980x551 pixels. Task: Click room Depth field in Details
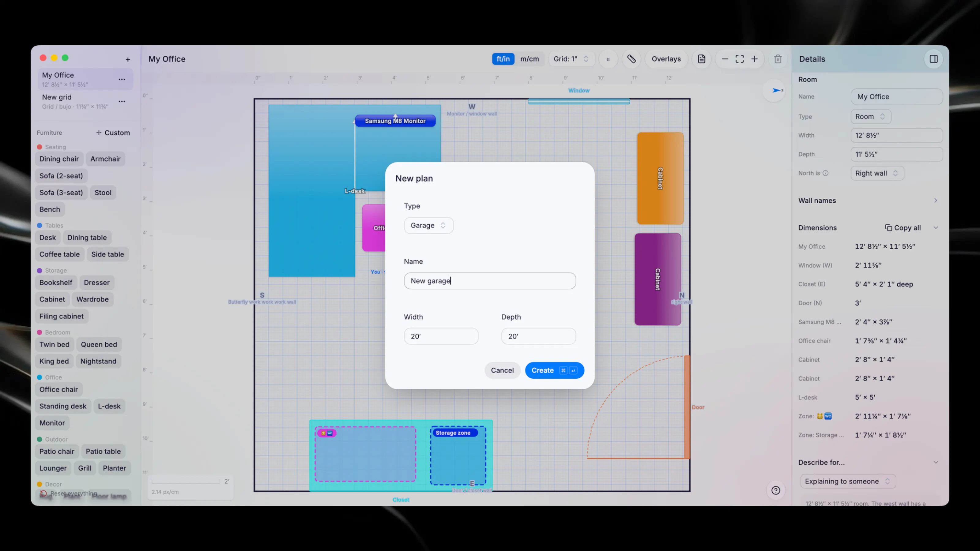pyautogui.click(x=897, y=154)
